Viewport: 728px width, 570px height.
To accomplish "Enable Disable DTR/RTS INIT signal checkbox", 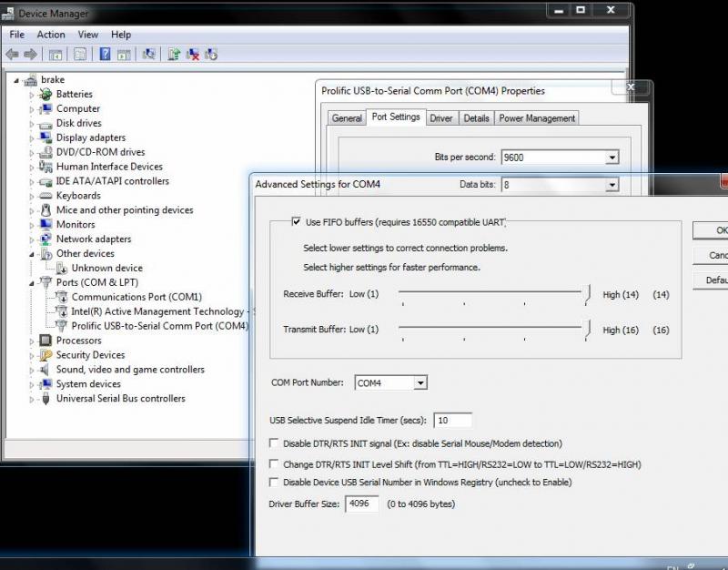I will [x=274, y=443].
